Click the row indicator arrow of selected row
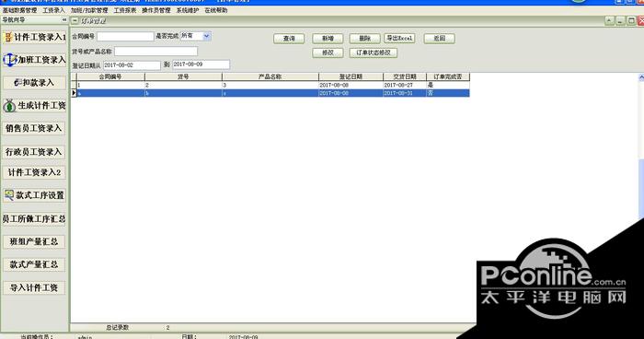 click(x=74, y=93)
